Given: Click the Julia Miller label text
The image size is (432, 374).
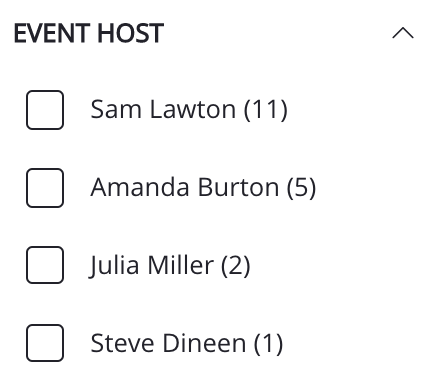Looking at the screenshot, I should (151, 265).
